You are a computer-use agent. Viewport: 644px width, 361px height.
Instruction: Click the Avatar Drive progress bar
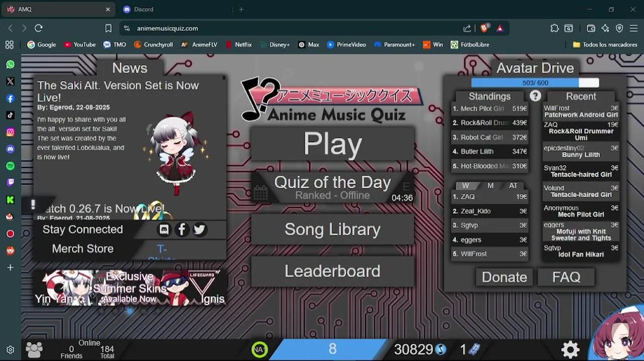[x=535, y=83]
